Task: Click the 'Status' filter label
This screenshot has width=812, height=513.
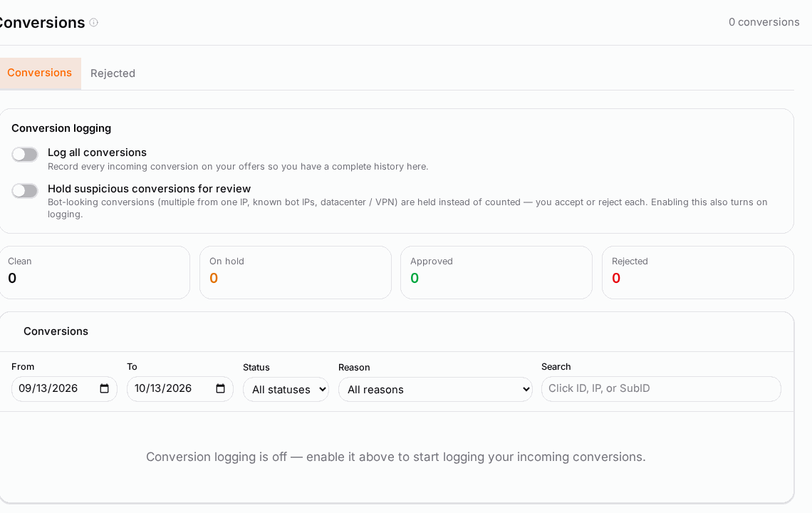Action: point(256,368)
